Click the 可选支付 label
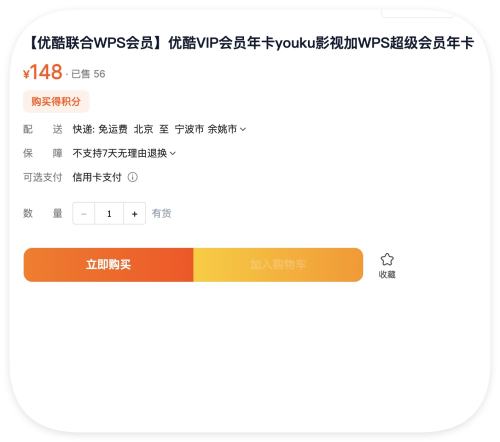Image resolution: width=500 pixels, height=442 pixels. coord(43,177)
